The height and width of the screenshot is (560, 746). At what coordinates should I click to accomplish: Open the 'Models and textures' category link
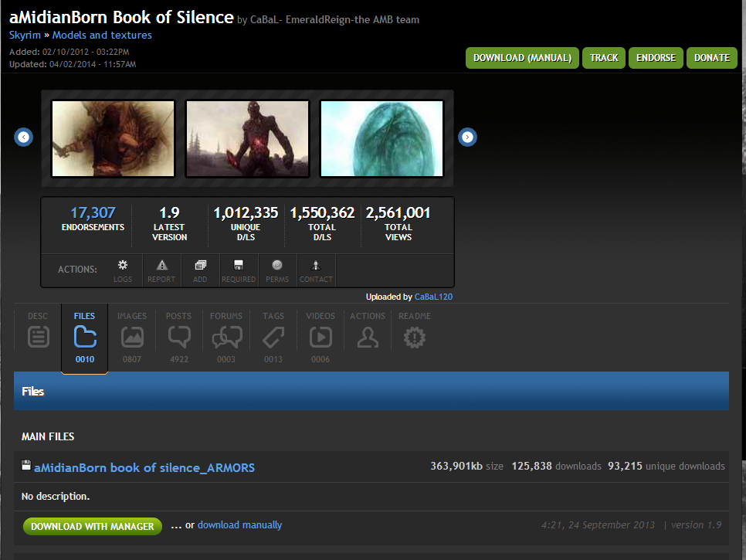click(102, 36)
